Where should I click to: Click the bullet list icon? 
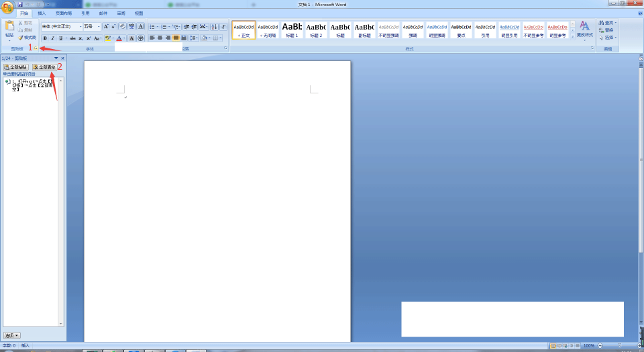click(x=154, y=27)
